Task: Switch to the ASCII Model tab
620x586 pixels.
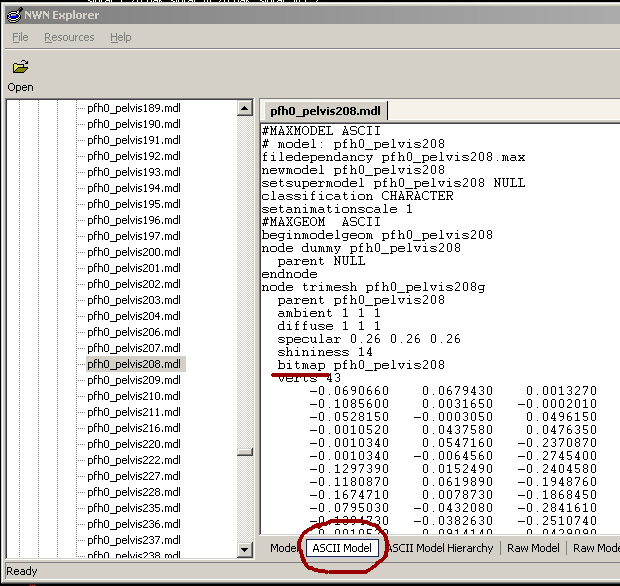Action: [342, 548]
